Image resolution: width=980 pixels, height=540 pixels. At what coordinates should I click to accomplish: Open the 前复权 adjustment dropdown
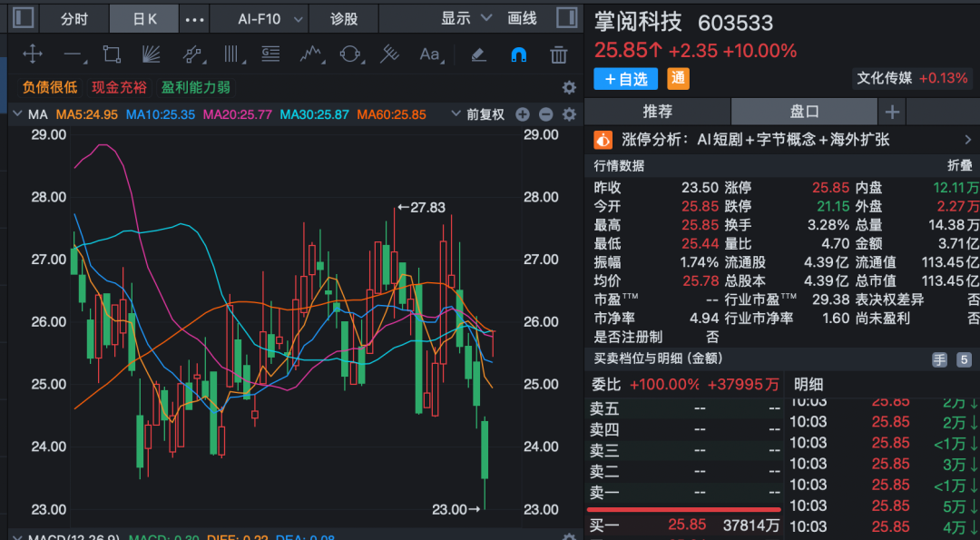click(479, 114)
